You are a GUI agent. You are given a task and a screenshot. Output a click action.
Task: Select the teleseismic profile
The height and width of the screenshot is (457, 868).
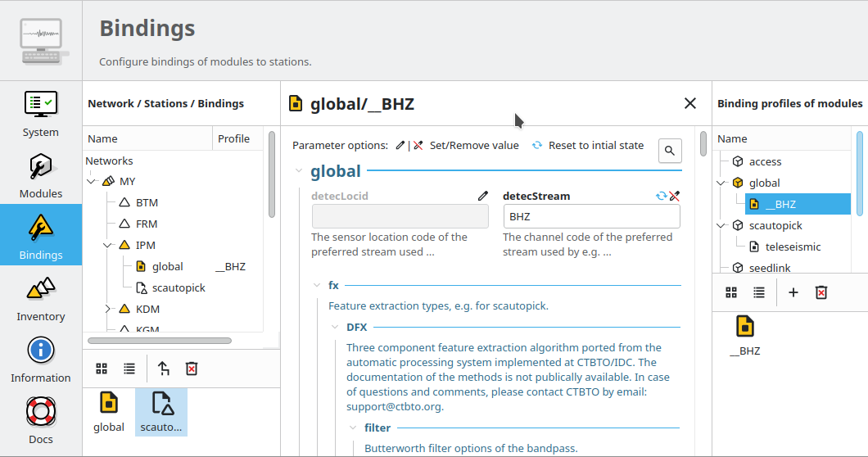coord(793,247)
